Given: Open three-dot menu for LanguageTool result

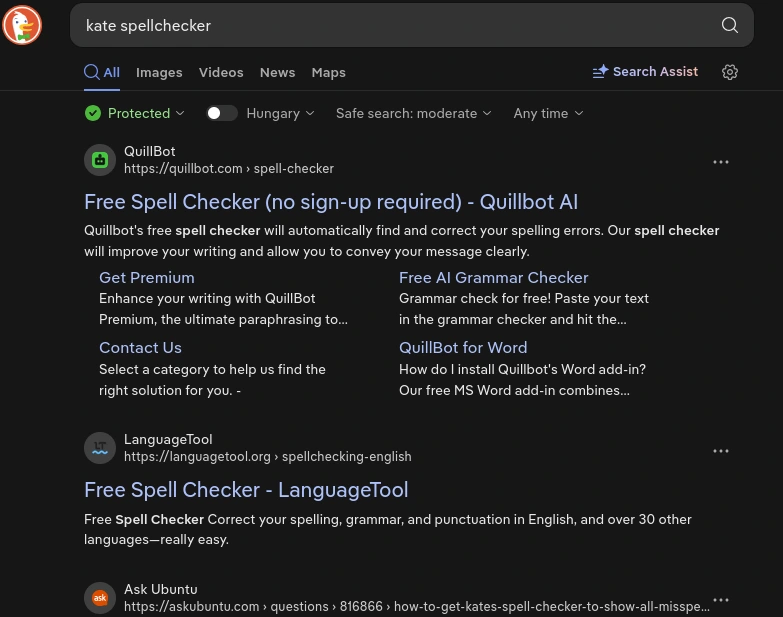Looking at the screenshot, I should tap(721, 451).
